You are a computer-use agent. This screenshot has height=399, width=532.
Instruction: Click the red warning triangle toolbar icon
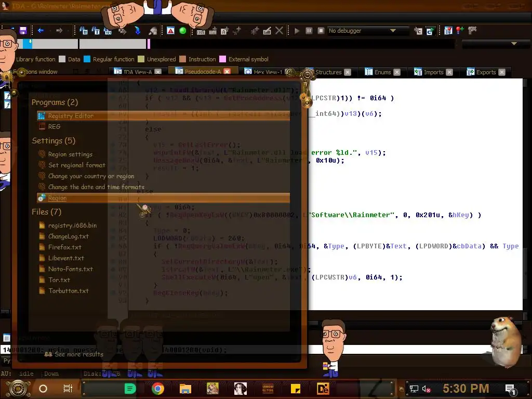[x=170, y=31]
